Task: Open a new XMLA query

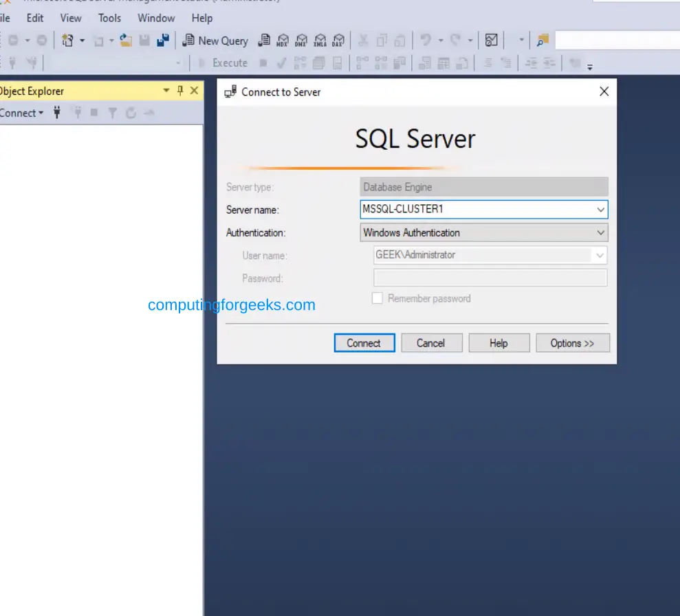Action: 320,41
